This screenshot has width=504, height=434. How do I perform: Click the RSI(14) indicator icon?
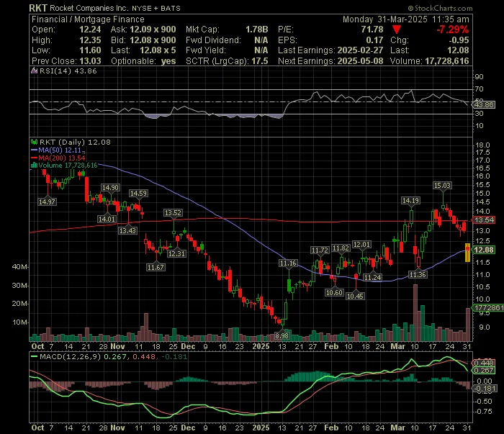(34, 71)
